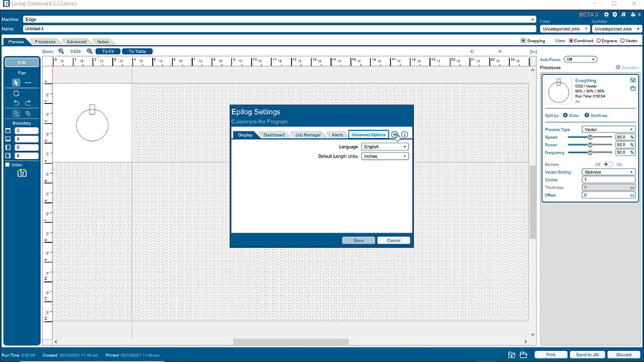Click the undo arrow icon
The width and height of the screenshot is (644, 362).
16,103
